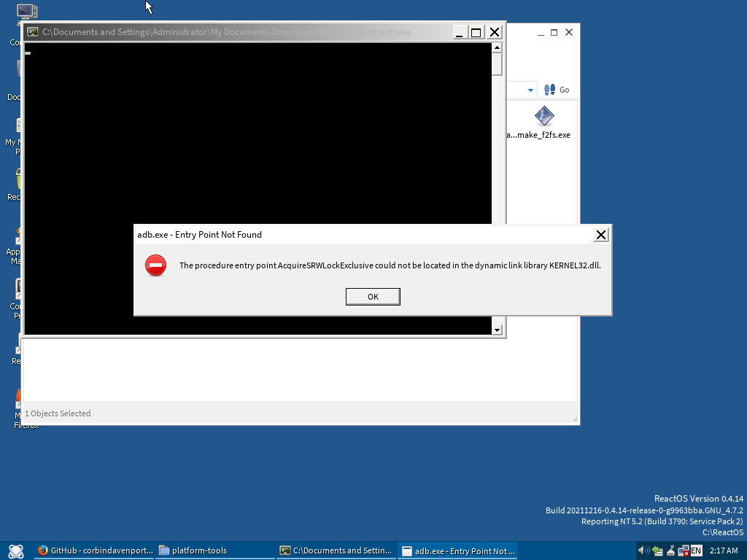The width and height of the screenshot is (747, 560).
Task: Open the volume control from the tray
Action: coord(642,550)
